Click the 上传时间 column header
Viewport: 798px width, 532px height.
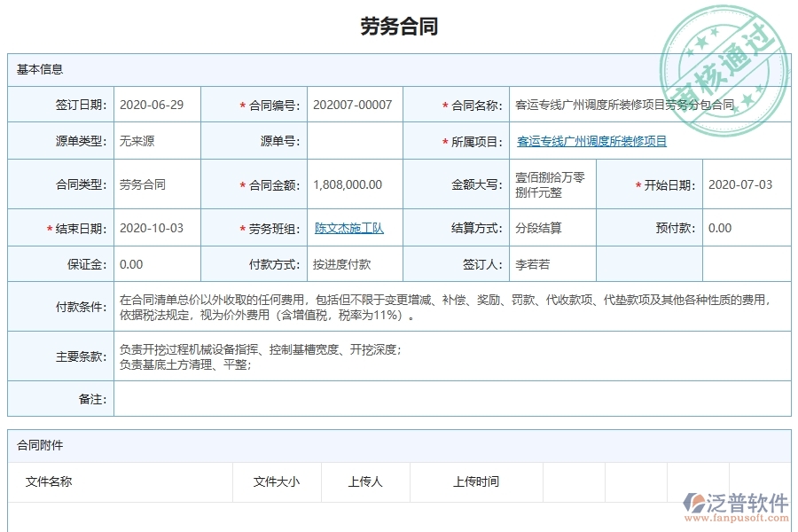click(476, 482)
